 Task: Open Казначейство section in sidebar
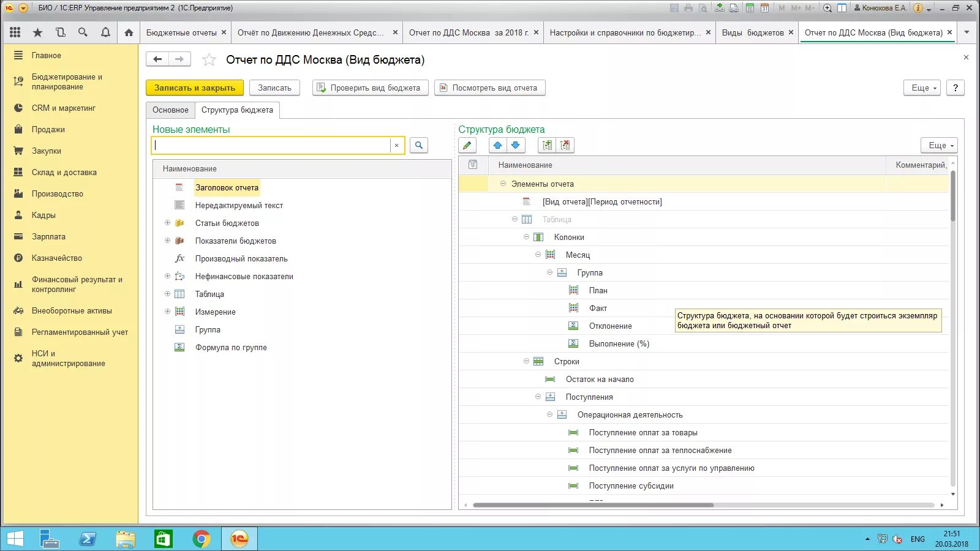(x=57, y=258)
